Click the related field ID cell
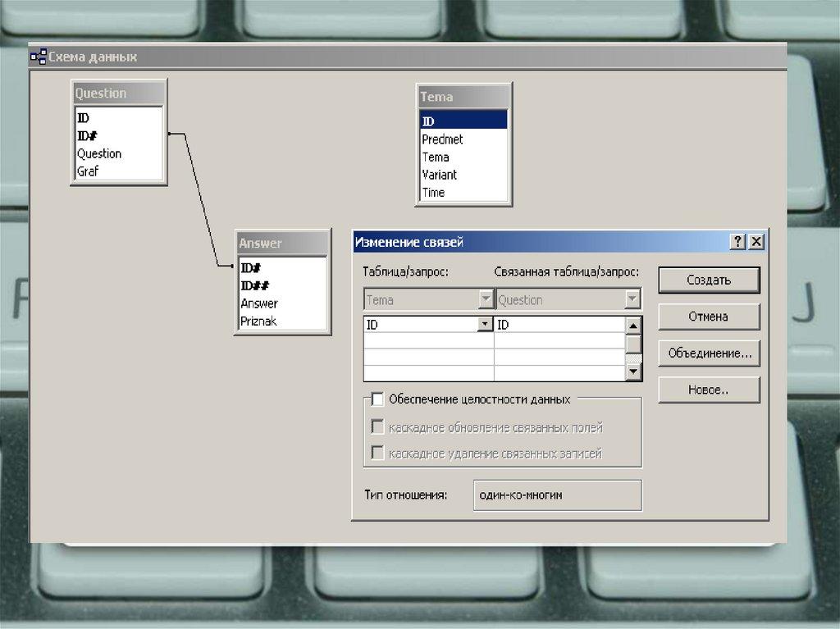840x629 pixels. point(559,325)
